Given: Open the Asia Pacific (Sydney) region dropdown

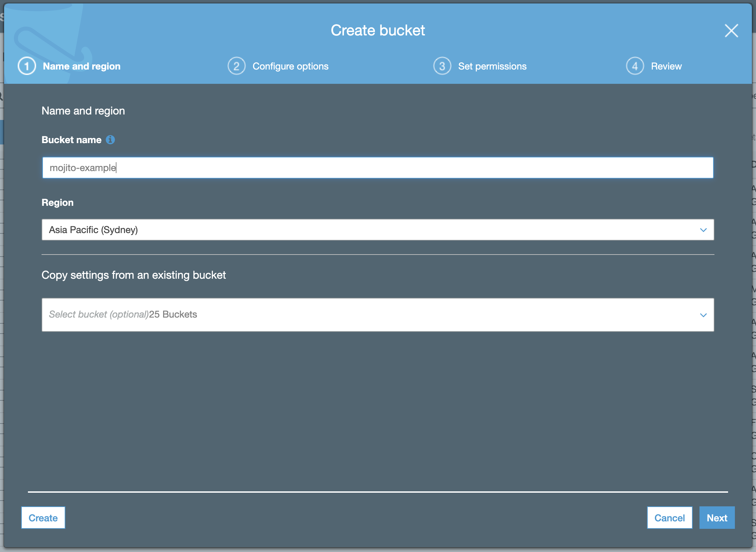Looking at the screenshot, I should tap(377, 230).
